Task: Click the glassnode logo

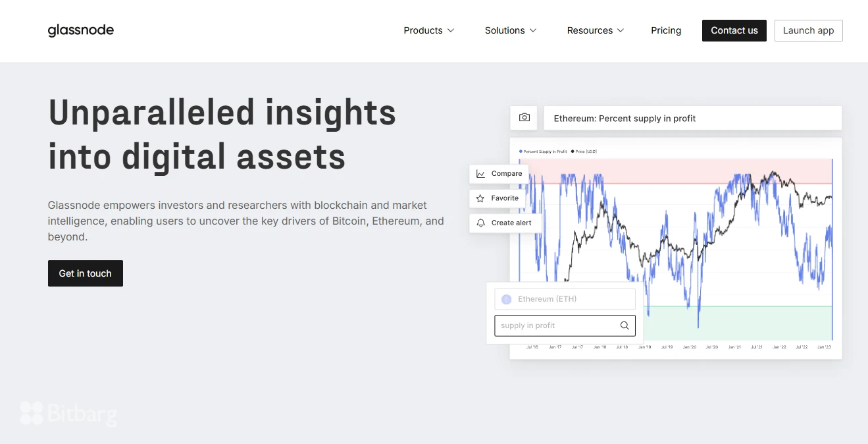Action: pos(80,30)
